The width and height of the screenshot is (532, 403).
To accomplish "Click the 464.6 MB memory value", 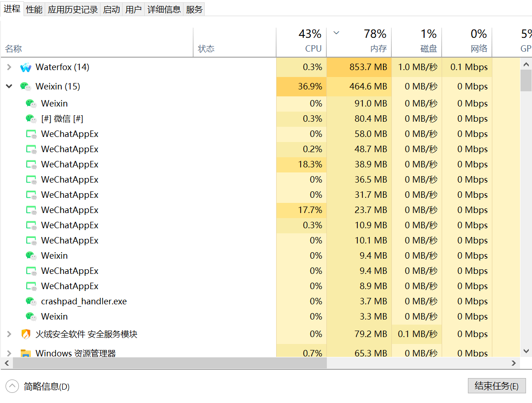I will pos(368,87).
